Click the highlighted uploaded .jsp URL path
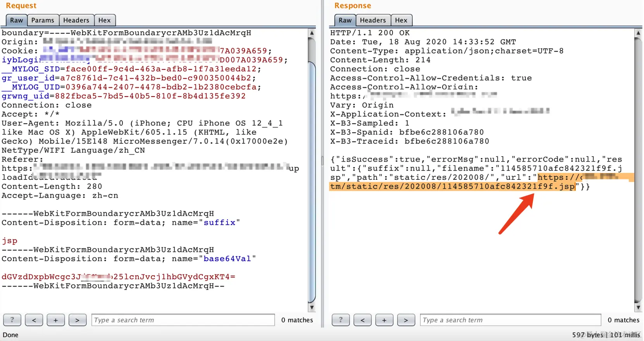 click(453, 186)
